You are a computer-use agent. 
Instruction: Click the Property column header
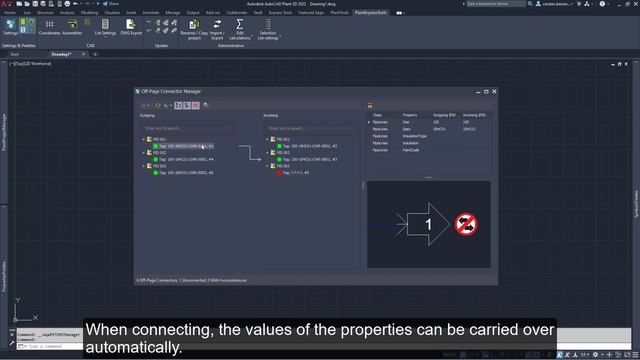pyautogui.click(x=410, y=116)
